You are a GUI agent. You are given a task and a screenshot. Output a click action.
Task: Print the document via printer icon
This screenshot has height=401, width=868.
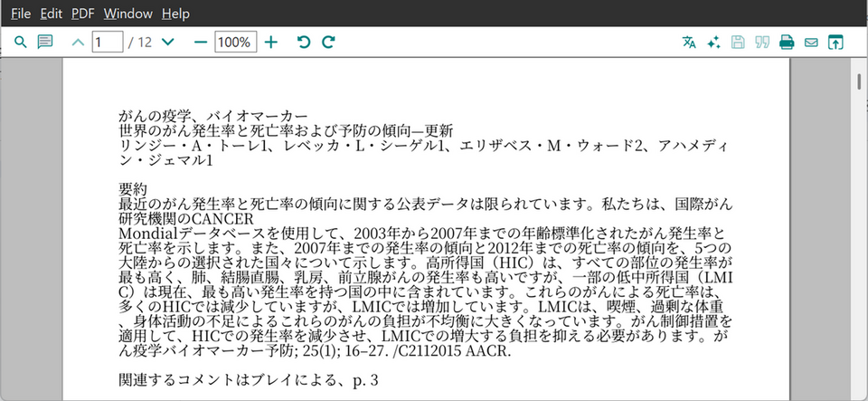(x=787, y=43)
